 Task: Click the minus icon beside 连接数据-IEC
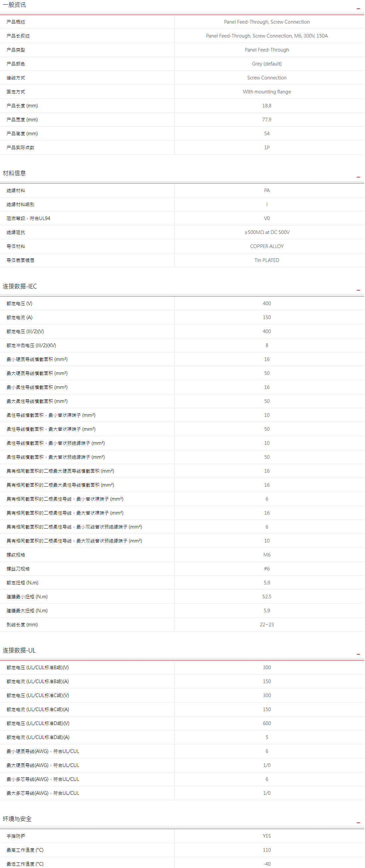(x=358, y=290)
